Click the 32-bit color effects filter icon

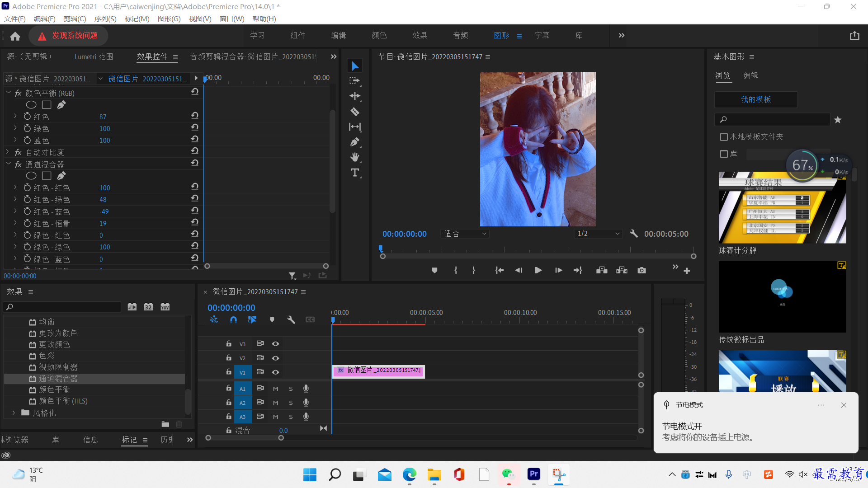tap(148, 307)
